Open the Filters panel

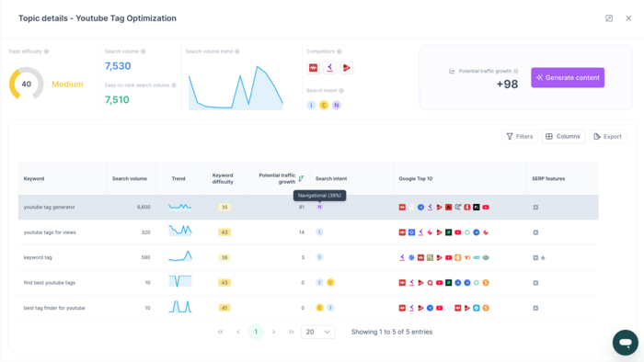(520, 137)
